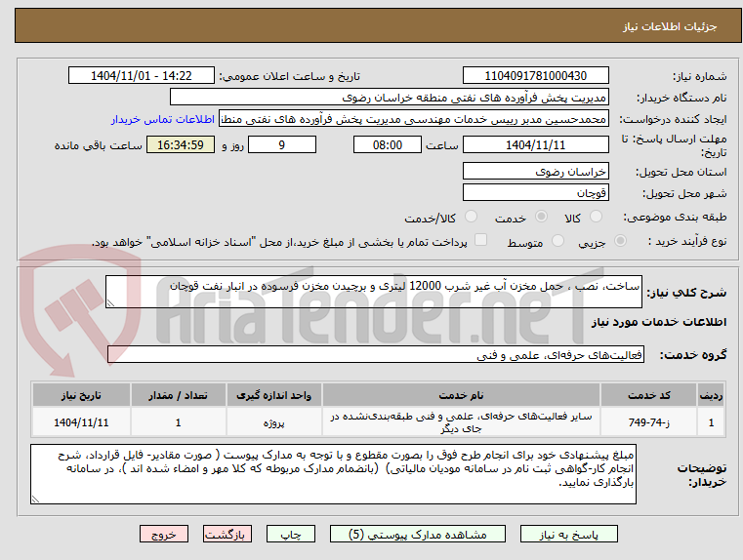Click the announcement date field 1404/11/01 - 14:22
The height and width of the screenshot is (560, 743).
click(x=142, y=75)
